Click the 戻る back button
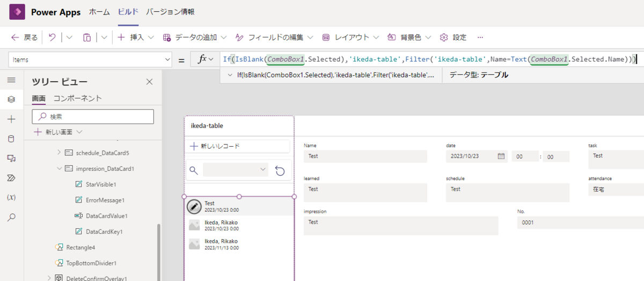Screen dimensions: 644x281 pos(25,38)
